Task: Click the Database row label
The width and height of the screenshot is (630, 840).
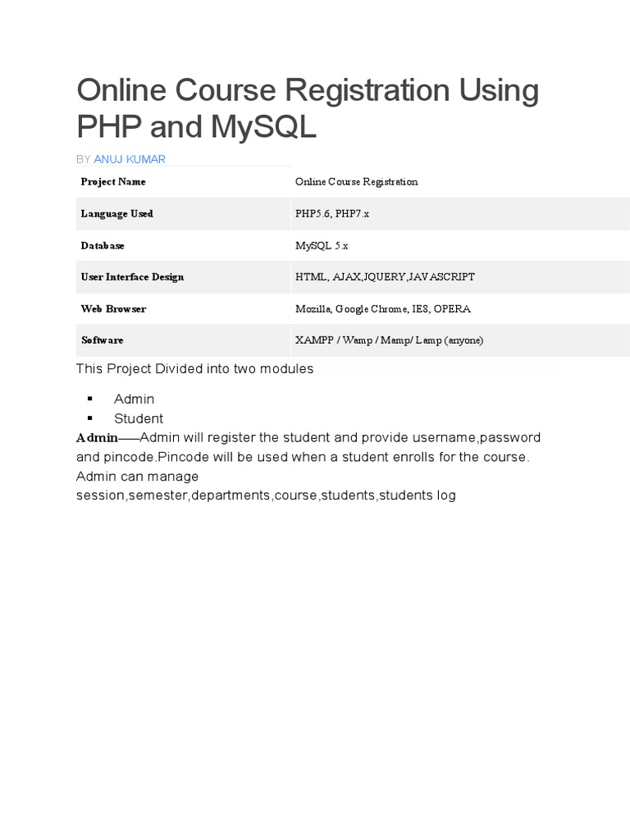Action: 103,245
